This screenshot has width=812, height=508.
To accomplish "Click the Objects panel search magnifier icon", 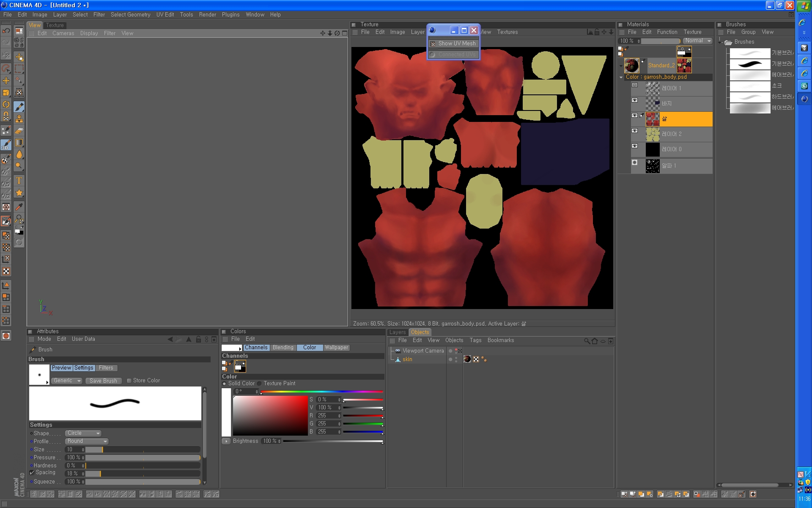I will pos(587,341).
